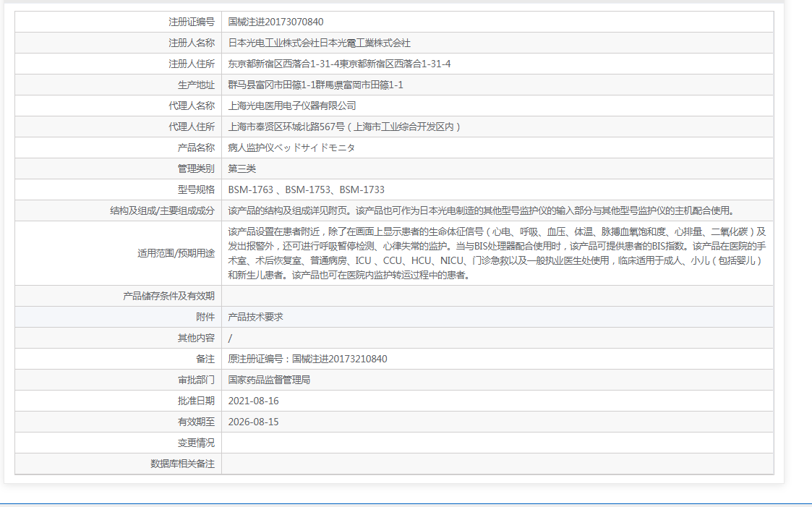Select original number 国械注进20173210840 remark
Screen dimensions: 812x507
tap(307, 359)
